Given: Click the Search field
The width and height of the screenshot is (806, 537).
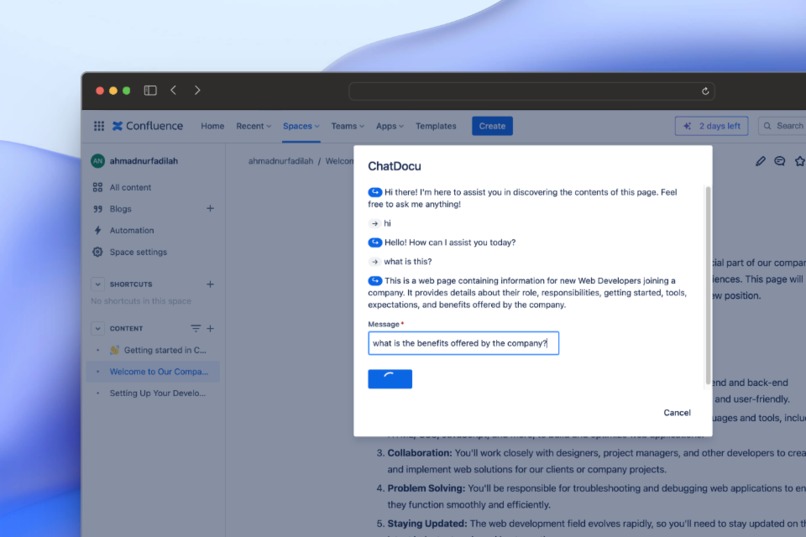Looking at the screenshot, I should pyautogui.click(x=782, y=126).
